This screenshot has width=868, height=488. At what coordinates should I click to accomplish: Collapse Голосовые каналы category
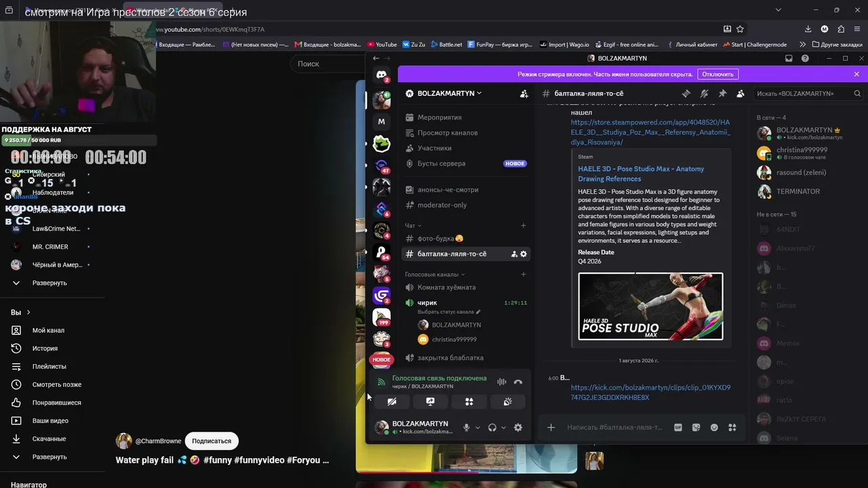(x=435, y=274)
